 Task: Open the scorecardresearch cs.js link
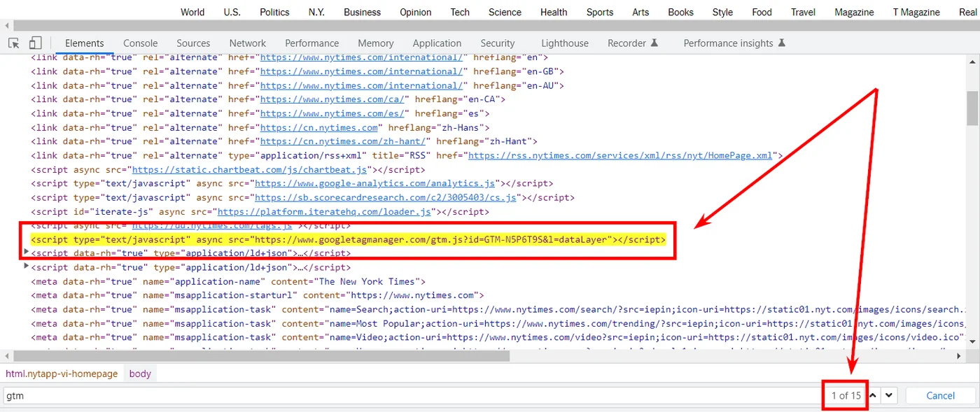click(386, 197)
